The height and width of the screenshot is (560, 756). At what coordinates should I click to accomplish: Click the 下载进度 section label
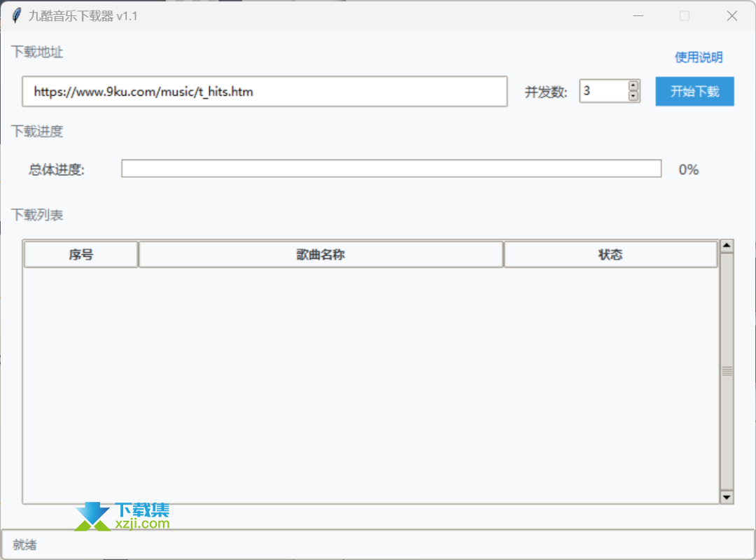[37, 131]
